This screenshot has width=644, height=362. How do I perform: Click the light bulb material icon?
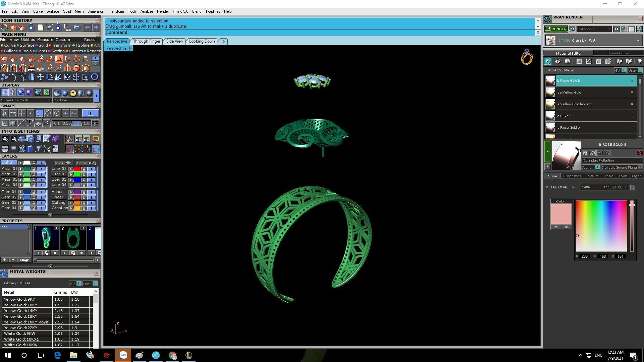(x=639, y=61)
